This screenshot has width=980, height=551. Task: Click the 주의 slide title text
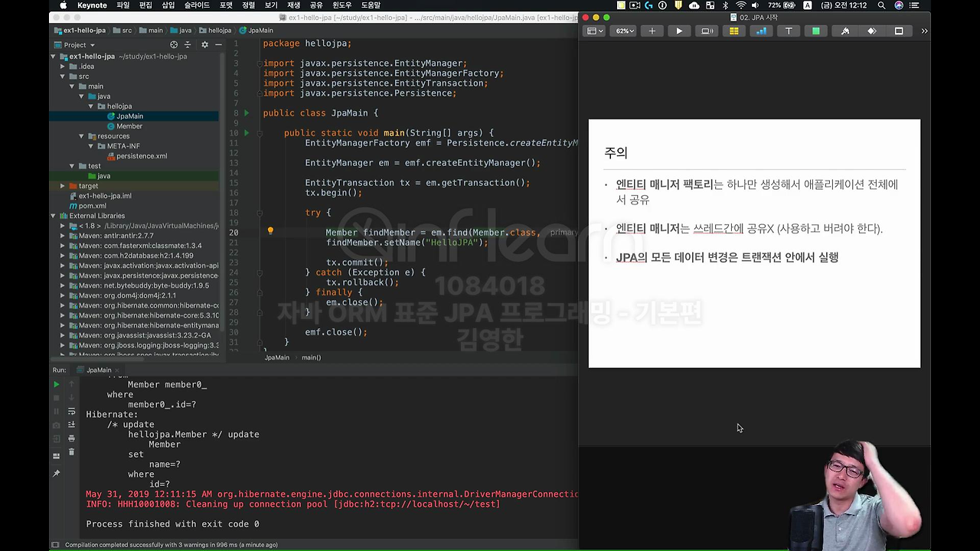click(616, 152)
